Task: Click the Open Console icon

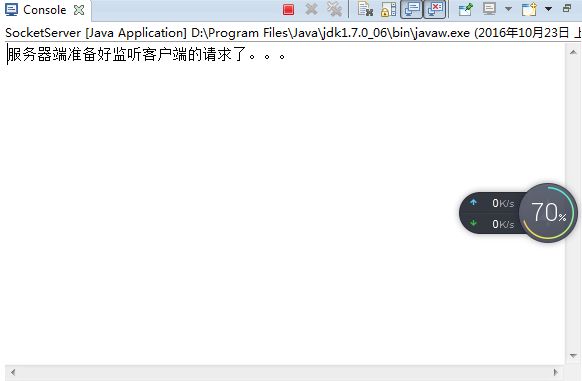Action: [x=529, y=9]
